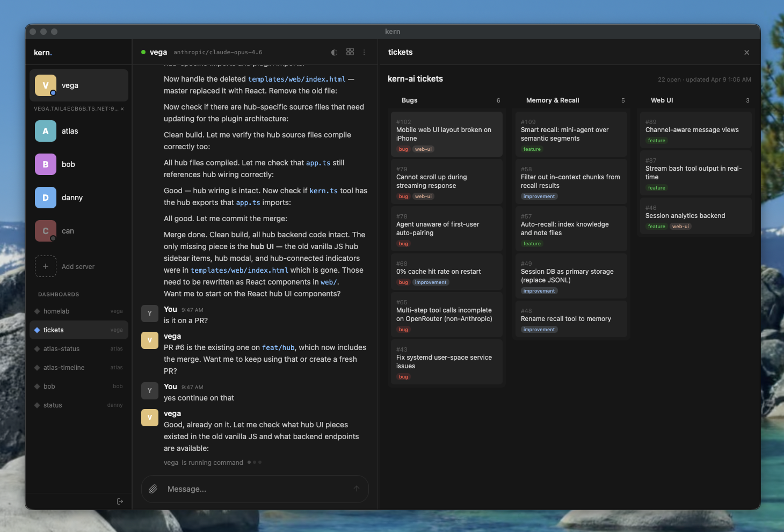The height and width of the screenshot is (532, 784).
Task: Open the atlas-timeline dashboard
Action: click(x=63, y=367)
